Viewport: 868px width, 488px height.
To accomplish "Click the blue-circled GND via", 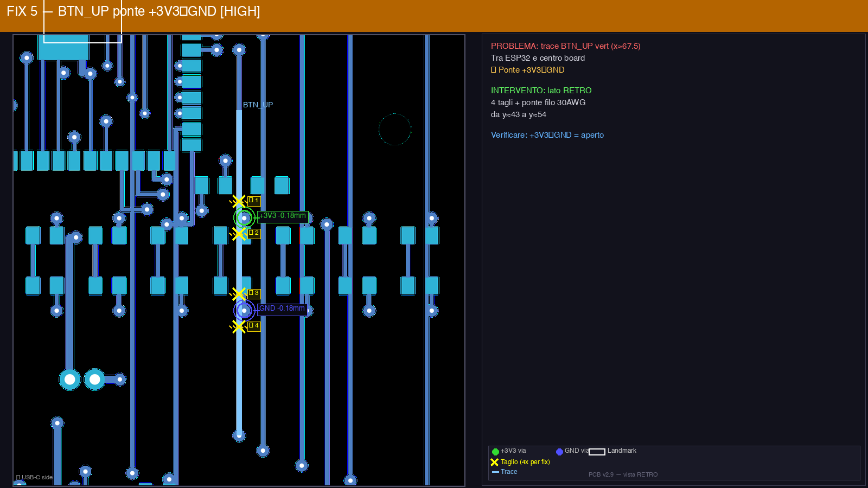I will 244,311.
